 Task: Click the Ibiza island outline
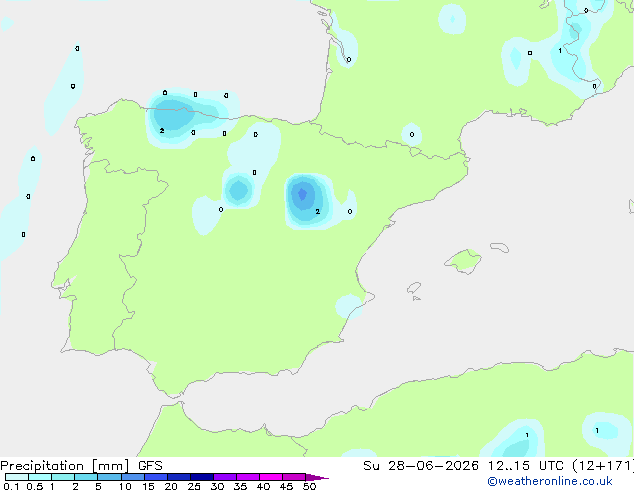(414, 288)
